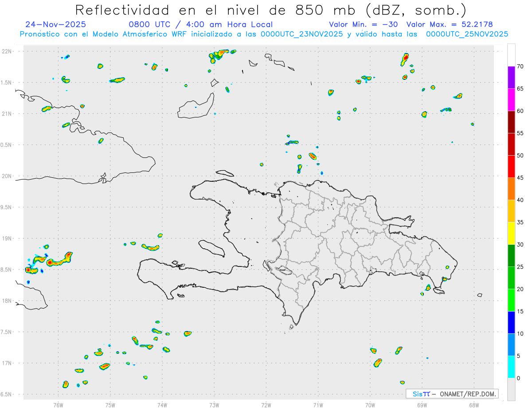
Task: Click the "Valor Max. = 52.2178" text
Action: [x=450, y=24]
